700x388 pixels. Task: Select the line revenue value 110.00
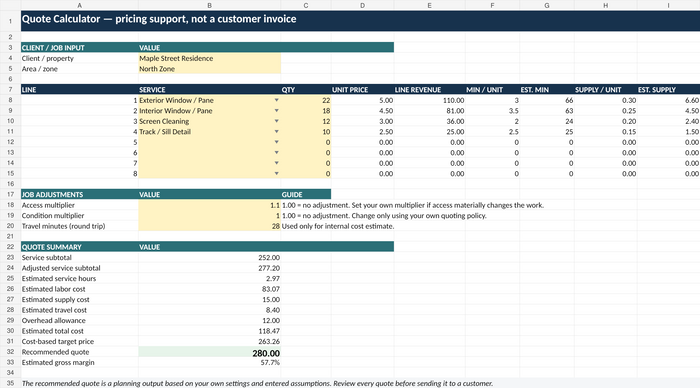429,100
